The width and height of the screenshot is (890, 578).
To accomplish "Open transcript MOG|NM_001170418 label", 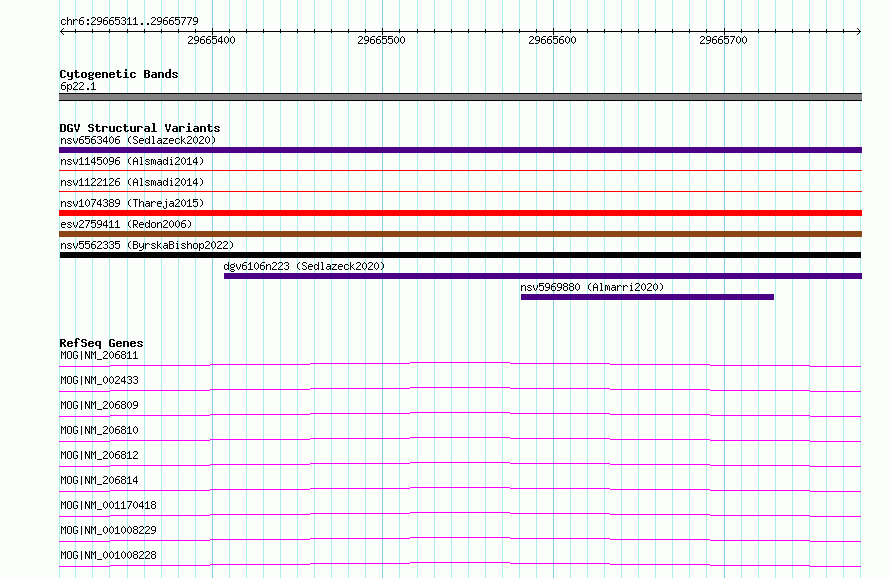I will point(108,505).
